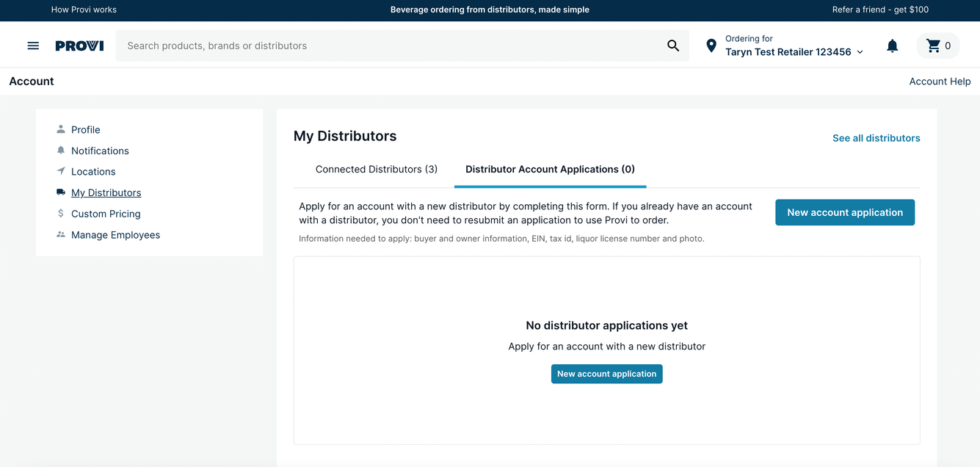The width and height of the screenshot is (980, 467).
Task: Click the Provi logo
Action: point(79,45)
